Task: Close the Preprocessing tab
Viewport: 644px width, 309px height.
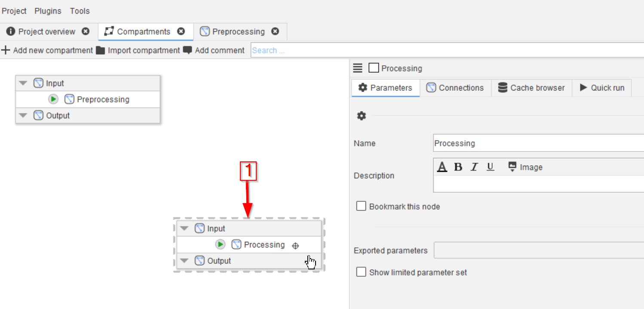Action: point(275,31)
